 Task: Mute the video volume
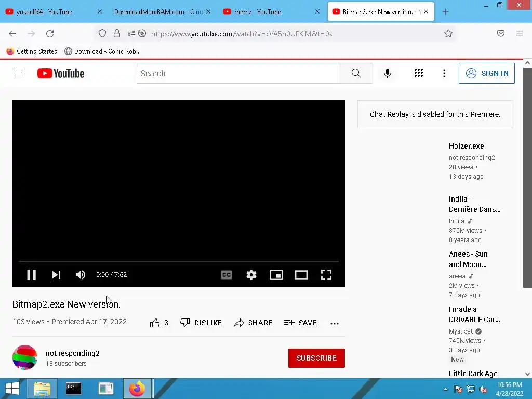pos(81,274)
